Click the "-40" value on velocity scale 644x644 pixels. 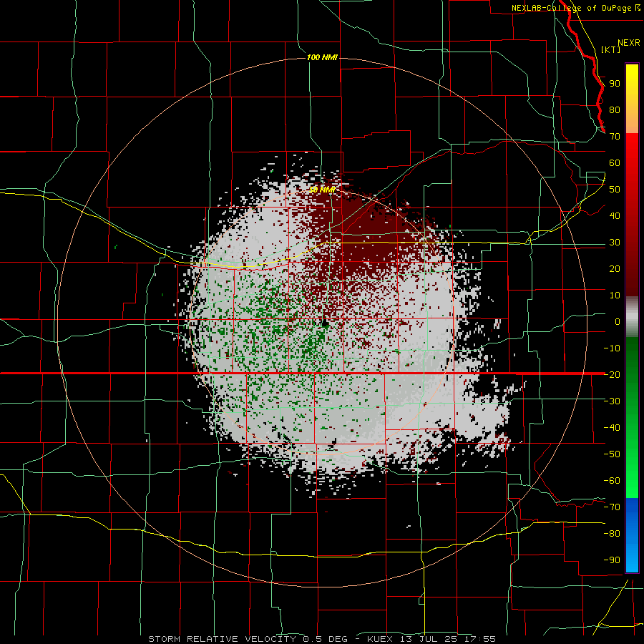[612, 428]
